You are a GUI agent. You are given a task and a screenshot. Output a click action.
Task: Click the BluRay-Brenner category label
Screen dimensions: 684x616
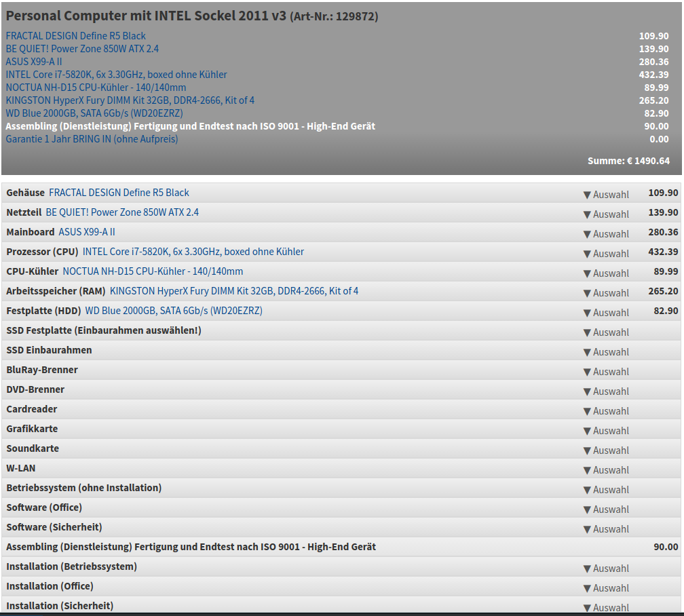tap(42, 370)
